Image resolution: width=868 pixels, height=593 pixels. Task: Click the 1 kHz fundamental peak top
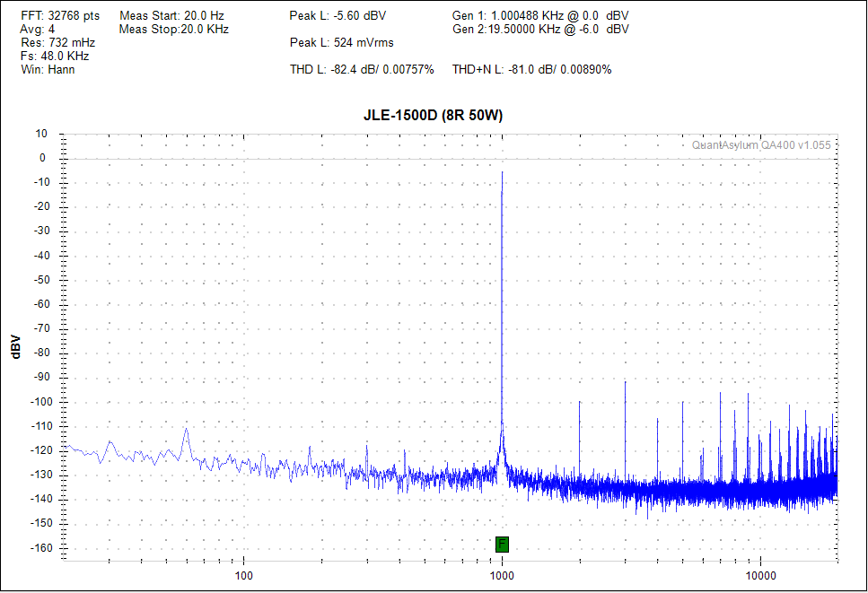[x=502, y=172]
